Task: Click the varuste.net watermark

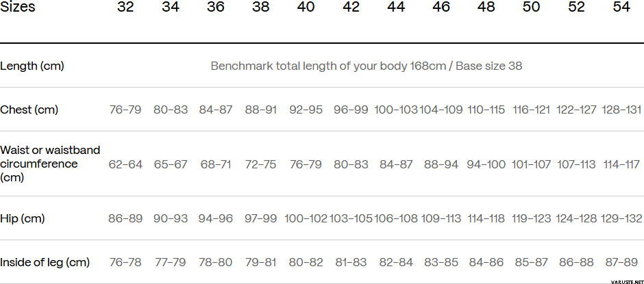Action: coord(619,279)
